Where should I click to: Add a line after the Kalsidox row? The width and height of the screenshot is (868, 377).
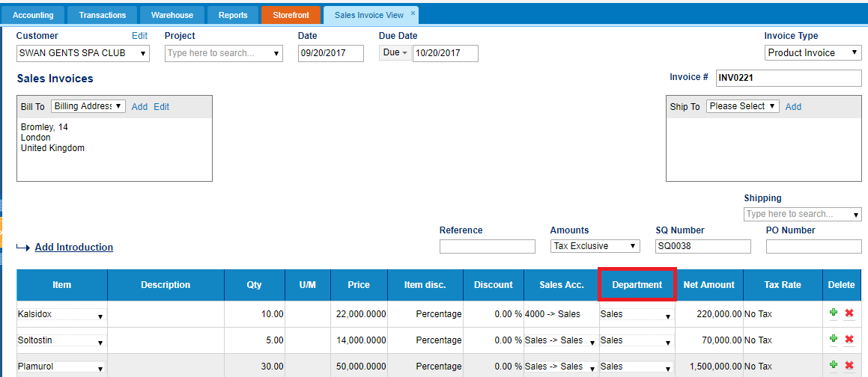(833, 313)
